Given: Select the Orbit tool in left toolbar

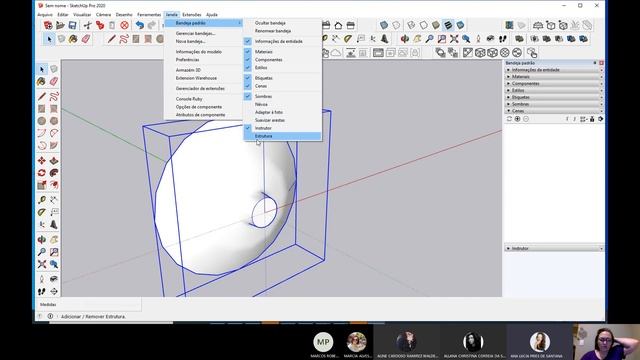Looking at the screenshot, I should click(x=41, y=239).
